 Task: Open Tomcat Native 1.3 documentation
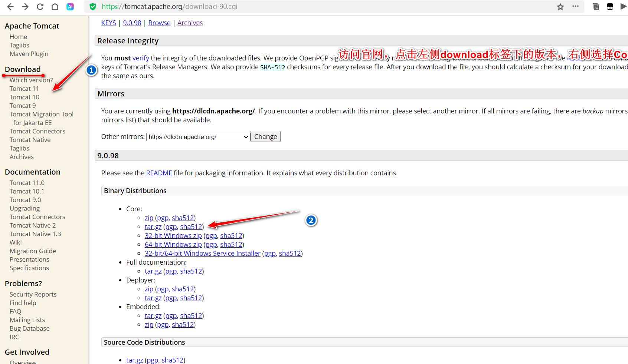(x=35, y=234)
